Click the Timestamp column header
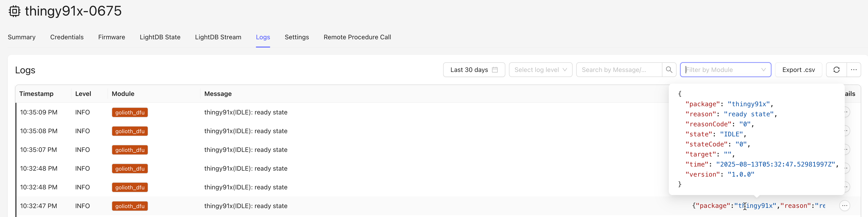Image resolution: width=868 pixels, height=217 pixels. coord(36,94)
